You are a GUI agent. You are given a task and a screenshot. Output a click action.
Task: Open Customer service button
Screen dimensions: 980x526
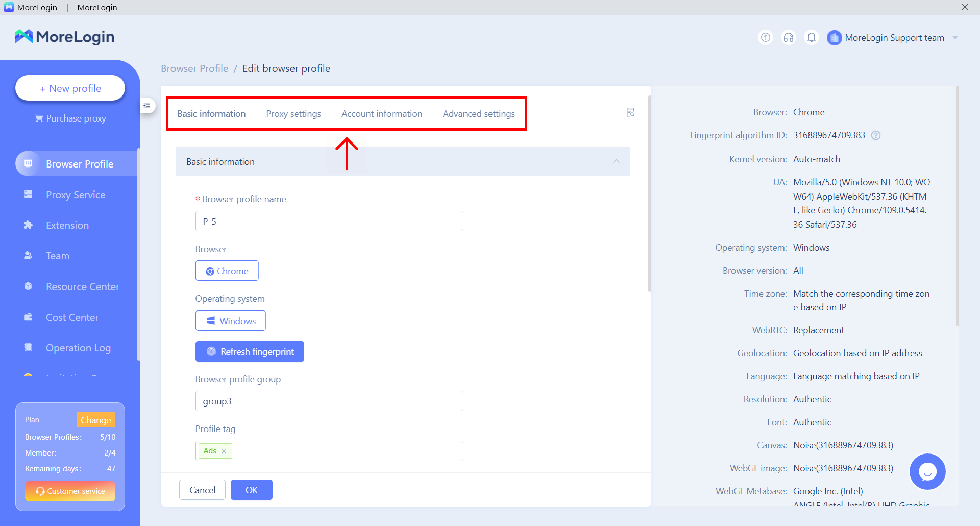[70, 491]
